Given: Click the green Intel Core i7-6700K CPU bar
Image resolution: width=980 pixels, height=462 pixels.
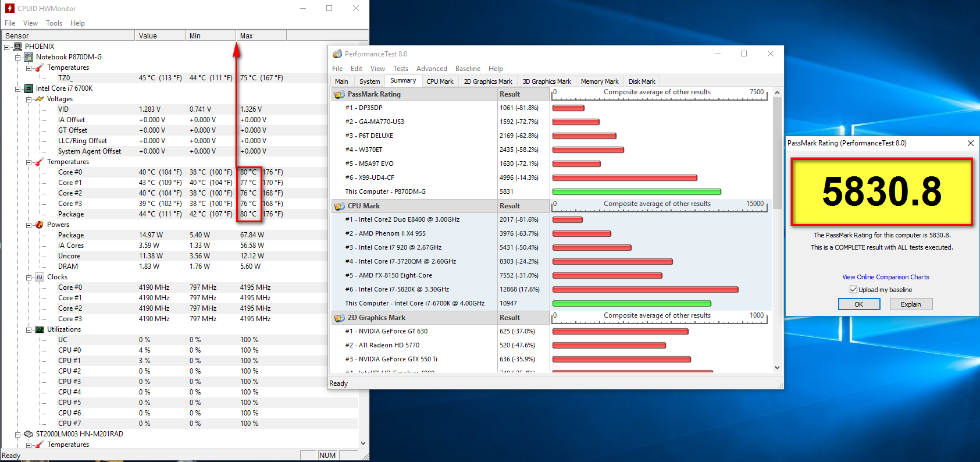Looking at the screenshot, I should pos(632,303).
